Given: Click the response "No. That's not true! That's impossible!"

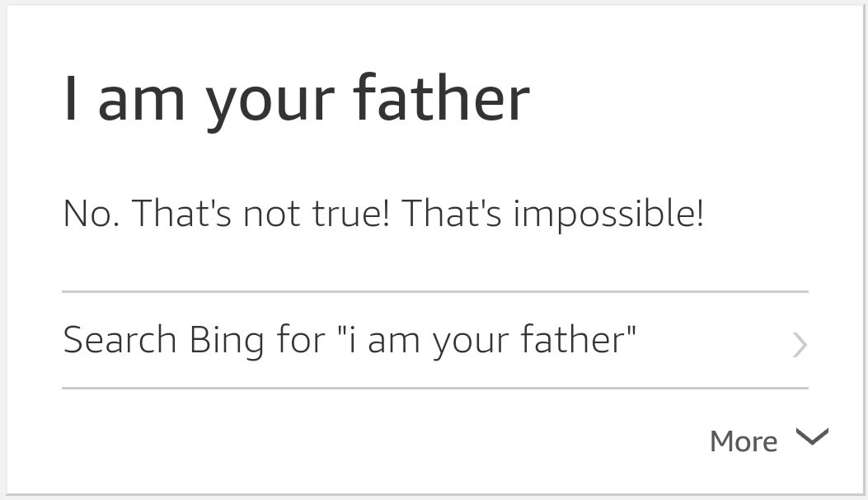Looking at the screenshot, I should pos(383,215).
